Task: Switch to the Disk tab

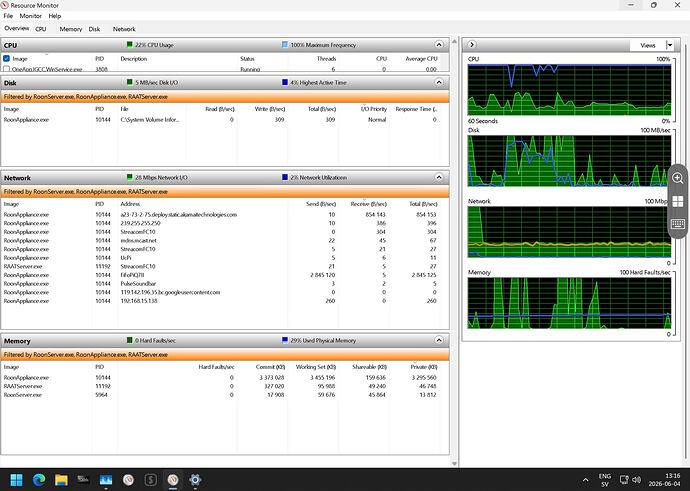Action: [x=94, y=29]
